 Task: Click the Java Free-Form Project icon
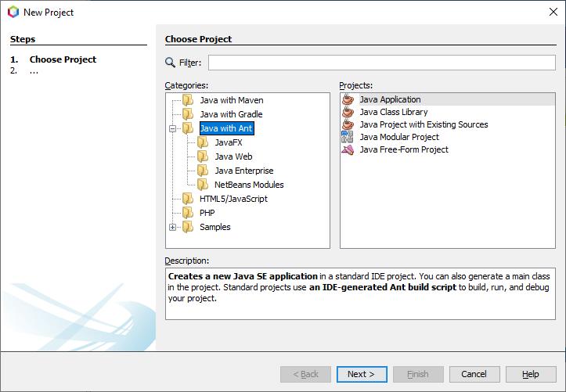(348, 149)
